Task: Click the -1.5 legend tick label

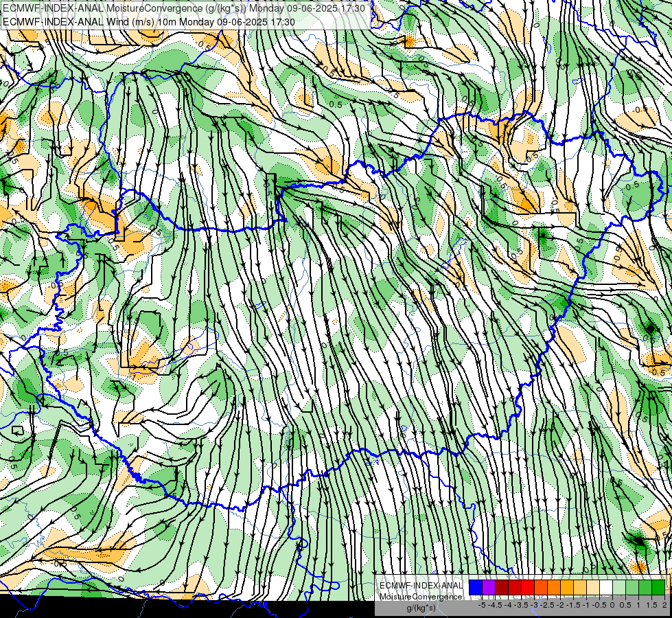Action: point(573,605)
